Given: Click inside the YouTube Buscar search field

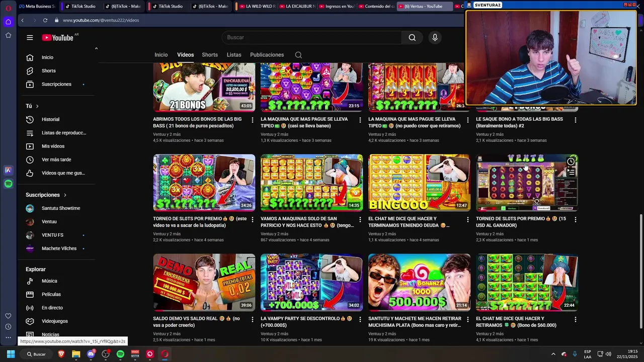Looking at the screenshot, I should pos(311,37).
